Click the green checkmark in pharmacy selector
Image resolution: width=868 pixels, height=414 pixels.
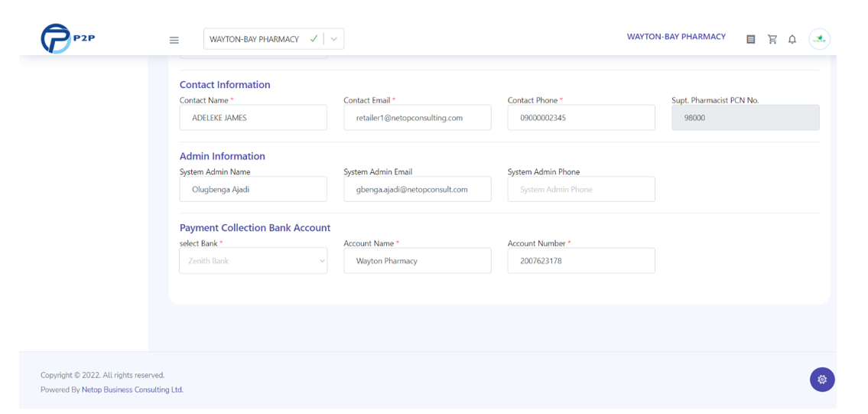click(314, 39)
